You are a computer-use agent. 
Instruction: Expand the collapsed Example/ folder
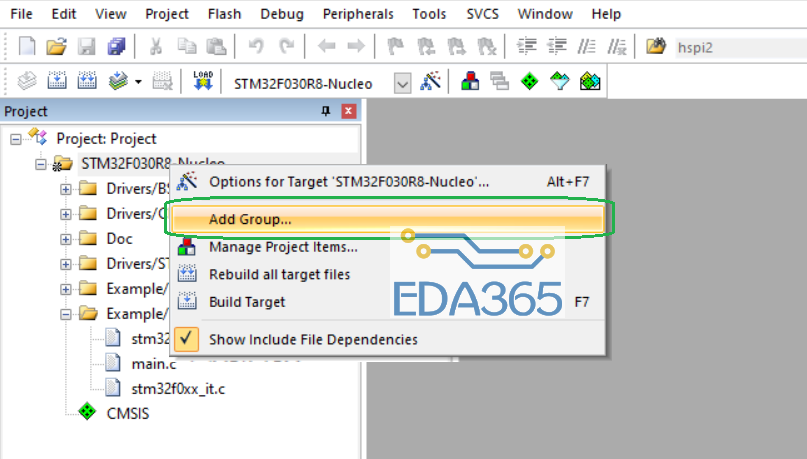(x=65, y=289)
